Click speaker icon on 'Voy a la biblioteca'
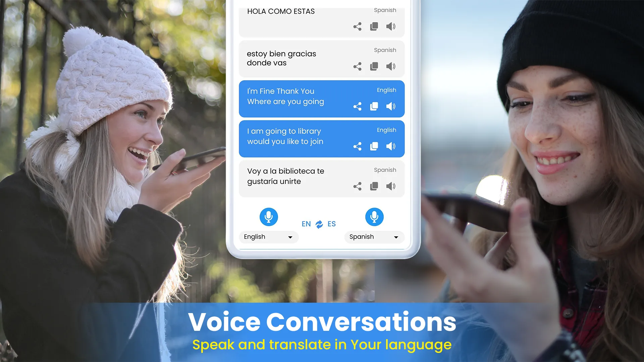 click(x=390, y=186)
